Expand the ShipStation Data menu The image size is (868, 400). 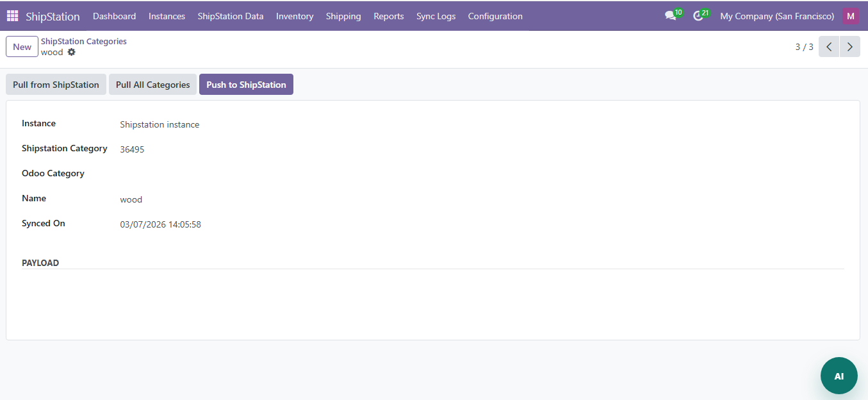[231, 16]
